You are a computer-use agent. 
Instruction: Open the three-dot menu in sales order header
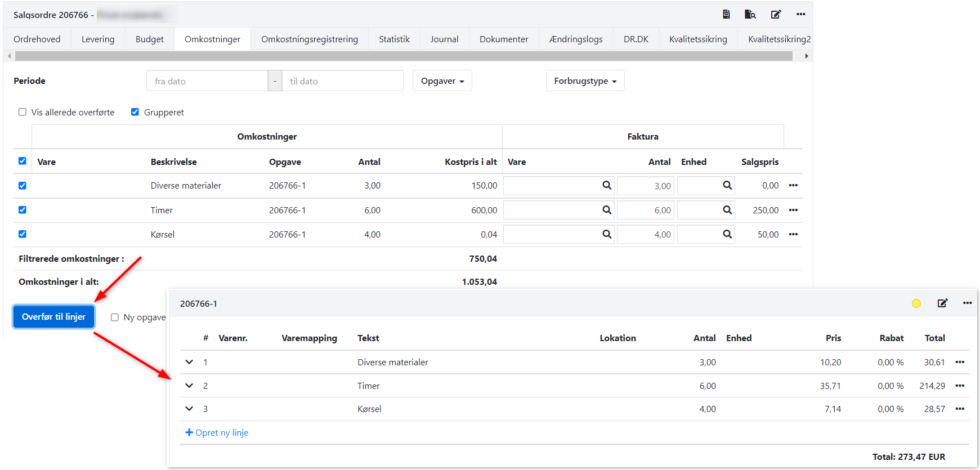click(800, 15)
